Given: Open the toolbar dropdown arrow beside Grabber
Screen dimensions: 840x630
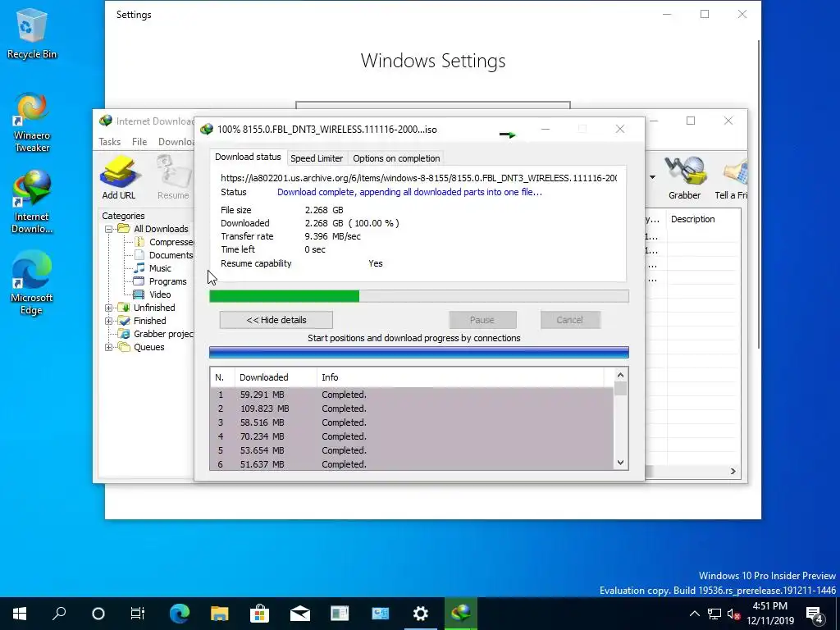Looking at the screenshot, I should (652, 177).
